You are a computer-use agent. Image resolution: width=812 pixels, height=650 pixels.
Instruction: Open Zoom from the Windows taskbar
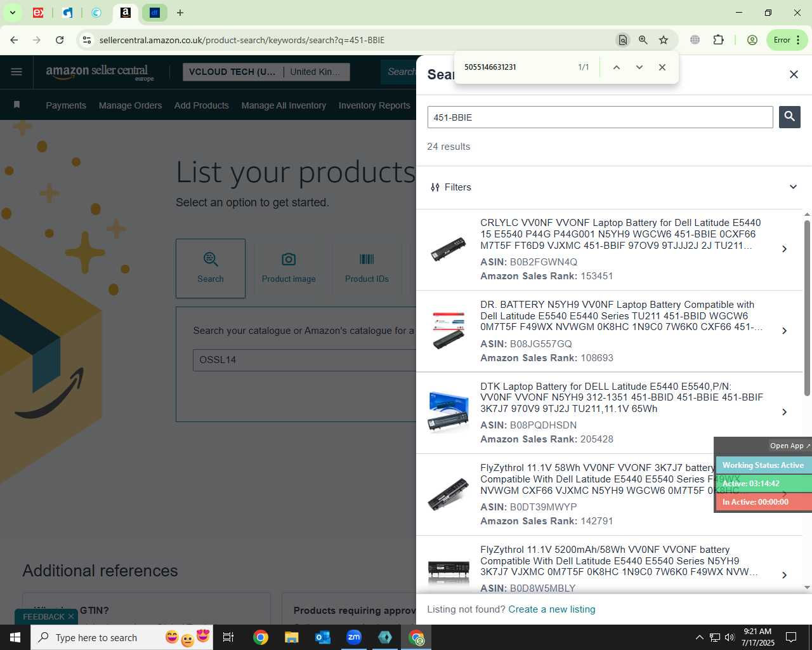pos(354,637)
